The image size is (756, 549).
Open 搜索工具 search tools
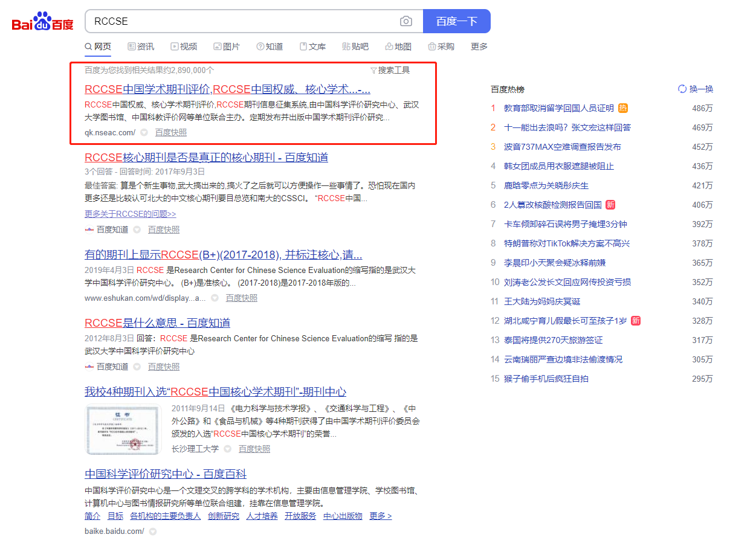pyautogui.click(x=390, y=70)
